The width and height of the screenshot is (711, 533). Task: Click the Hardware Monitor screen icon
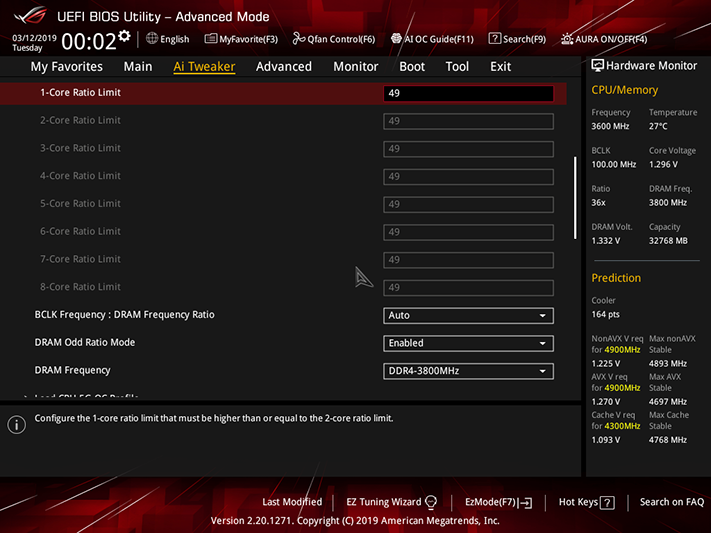click(598, 65)
